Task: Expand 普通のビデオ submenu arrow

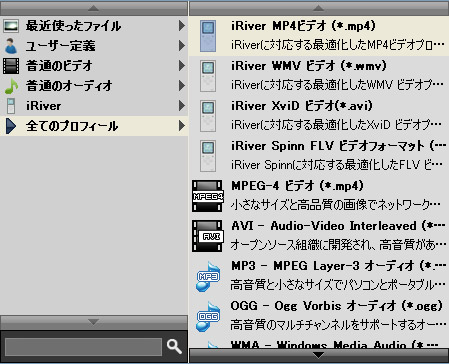Action: 182,66
